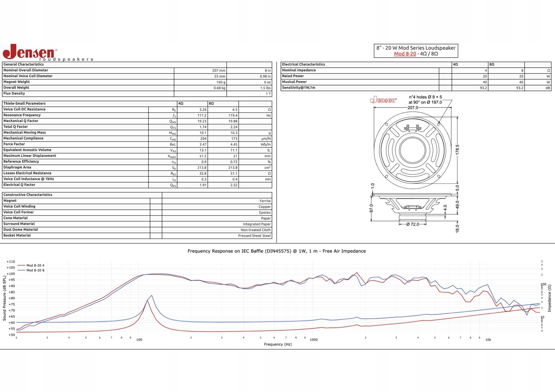The height and width of the screenshot is (392, 555).
Task: Select the "Electrical Characteristics" table header
Action: [303, 64]
